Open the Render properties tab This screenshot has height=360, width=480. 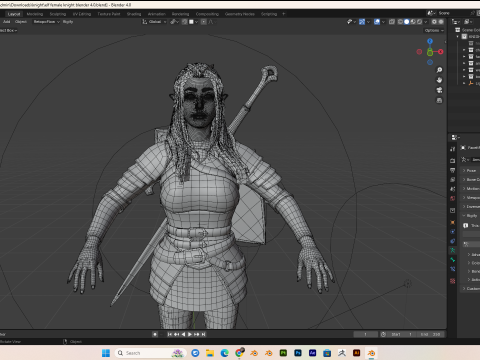452,161
